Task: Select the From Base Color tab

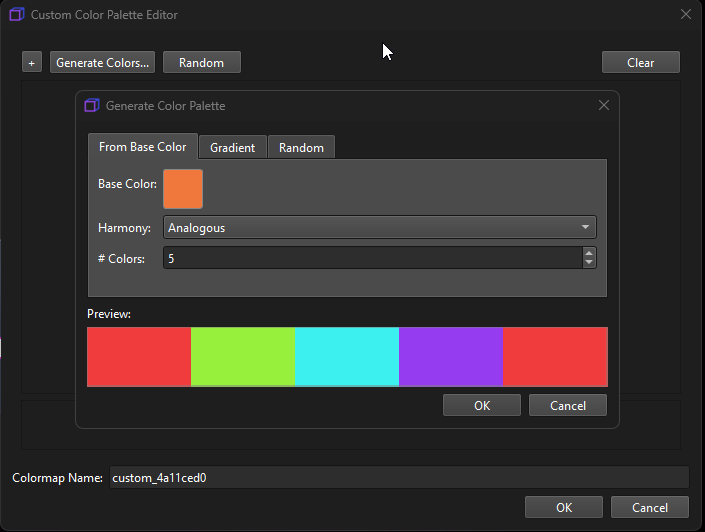Action: 143,147
